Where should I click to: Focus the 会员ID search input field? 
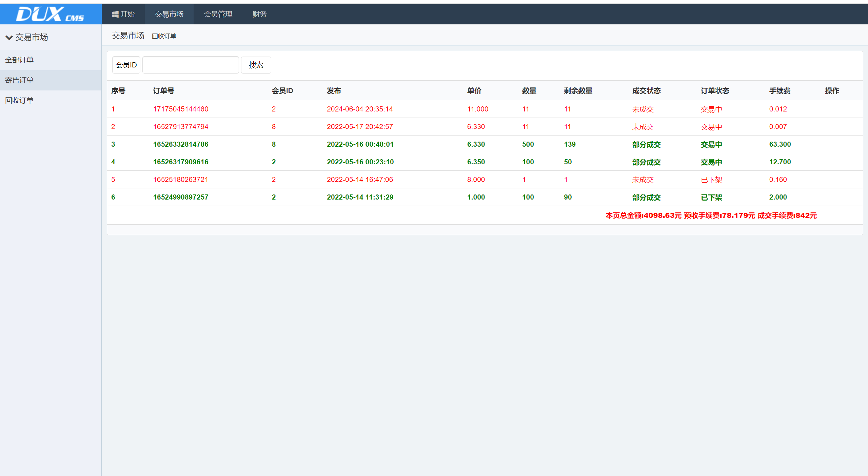191,65
